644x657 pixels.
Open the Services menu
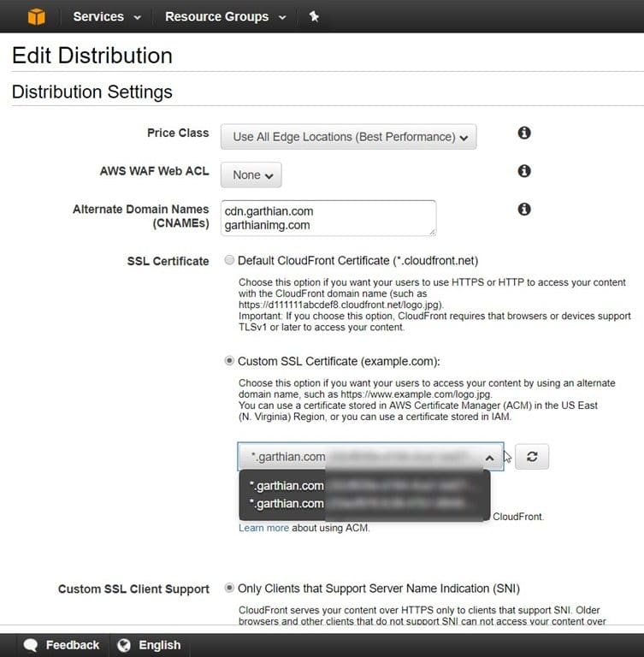(x=107, y=17)
